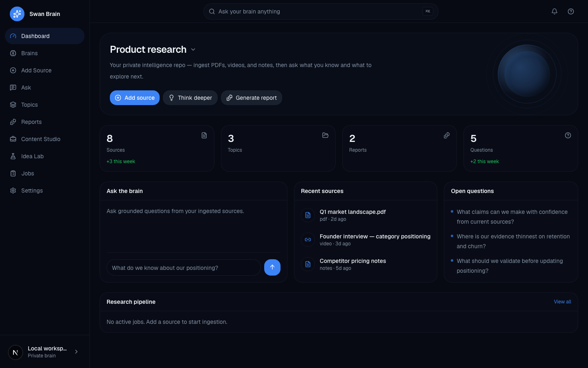Click the Add Source plus-circle icon
The image size is (588, 368).
[x=13, y=70]
